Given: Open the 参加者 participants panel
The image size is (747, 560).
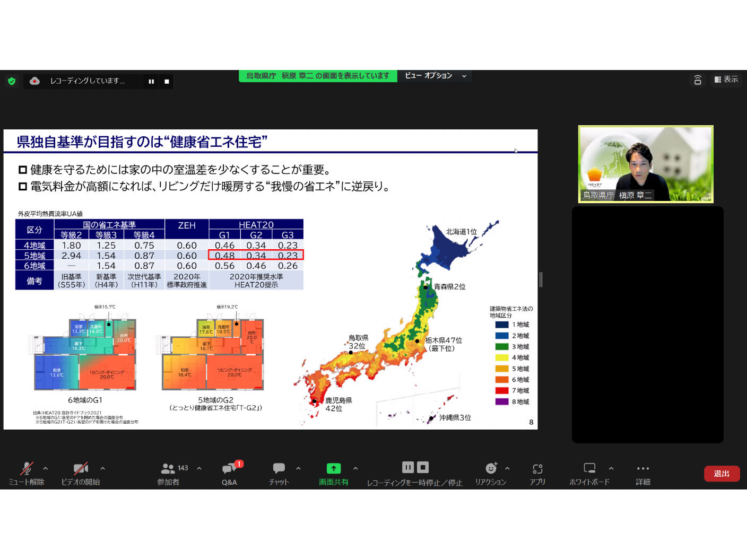Looking at the screenshot, I should point(168,473).
